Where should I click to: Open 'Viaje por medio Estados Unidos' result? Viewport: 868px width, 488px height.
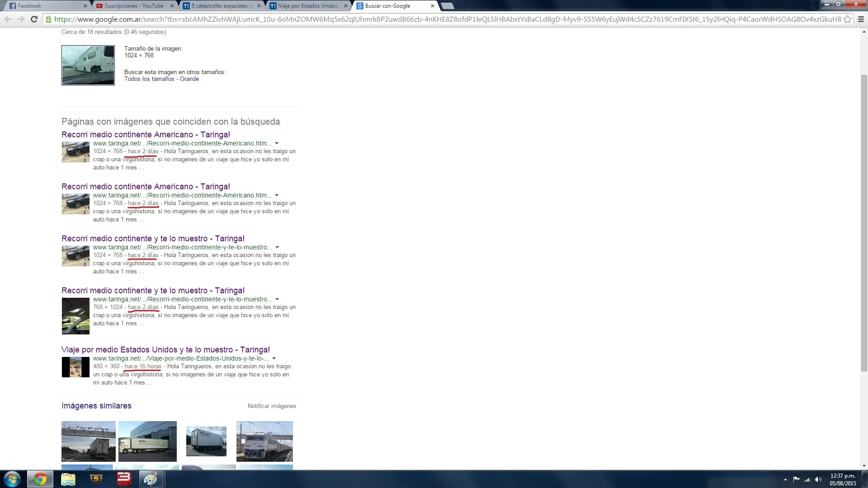coord(165,350)
